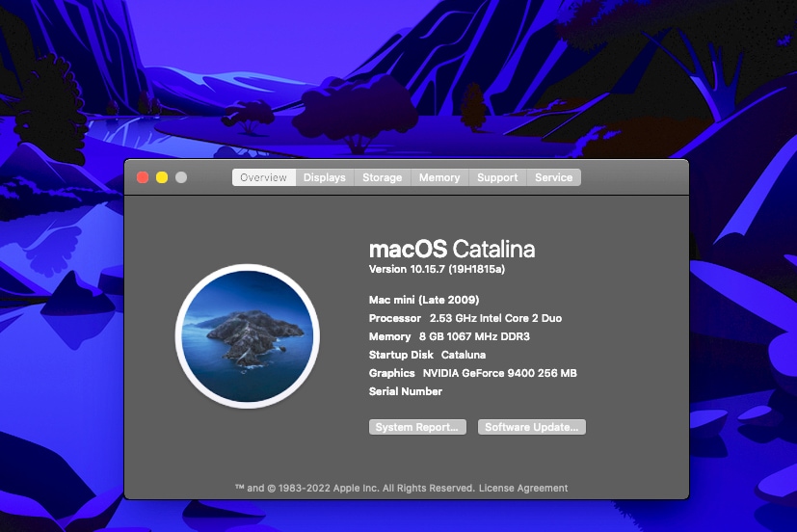Open Software Update
The width and height of the screenshot is (797, 532).
coord(532,427)
